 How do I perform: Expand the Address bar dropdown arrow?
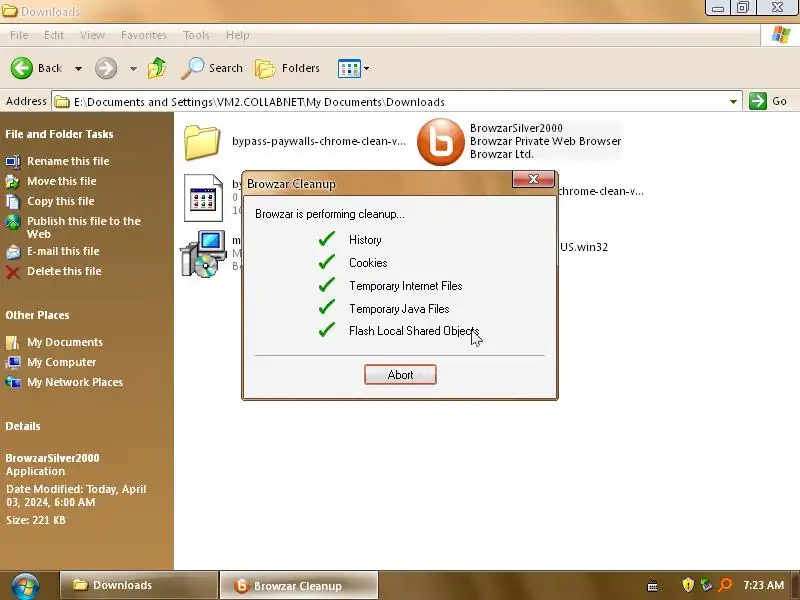pos(733,102)
